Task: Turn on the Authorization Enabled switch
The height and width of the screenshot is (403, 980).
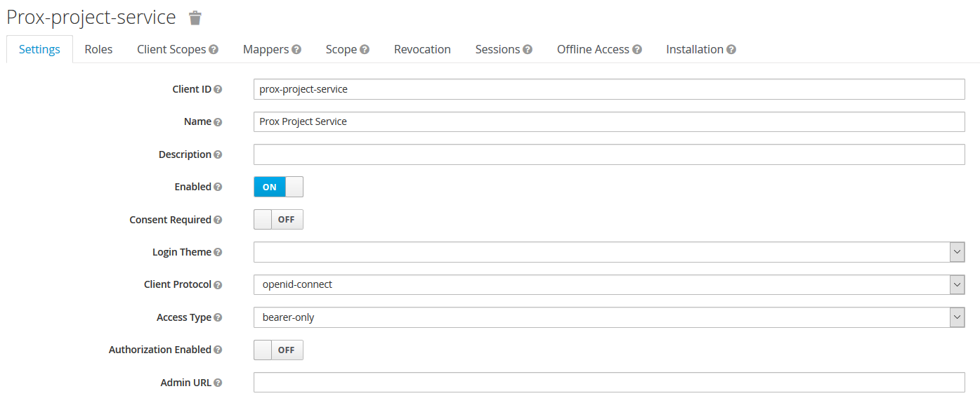Action: [278, 350]
